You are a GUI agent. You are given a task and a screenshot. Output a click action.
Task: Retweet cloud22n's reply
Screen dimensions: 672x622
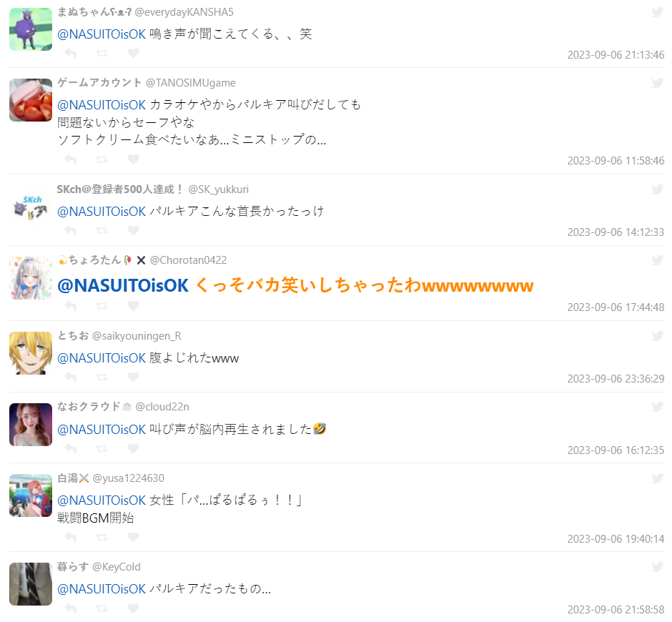[x=102, y=448]
